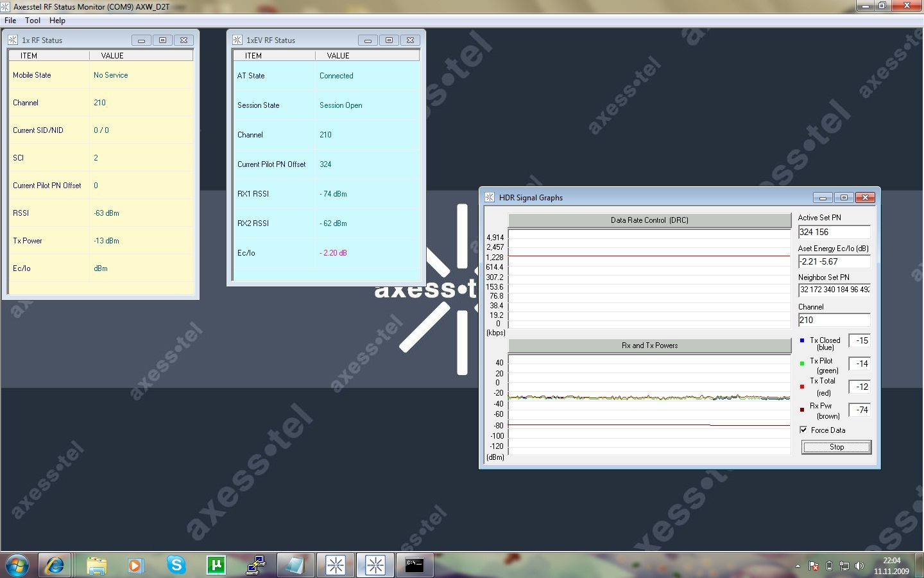Click the Stop button in HDR Signal Graphs

(x=837, y=447)
